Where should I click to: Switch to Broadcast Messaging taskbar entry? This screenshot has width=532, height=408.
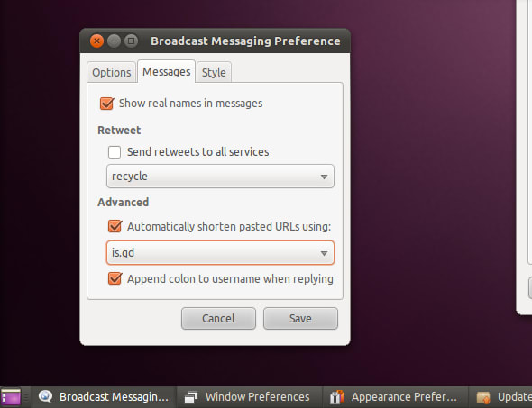pos(104,397)
